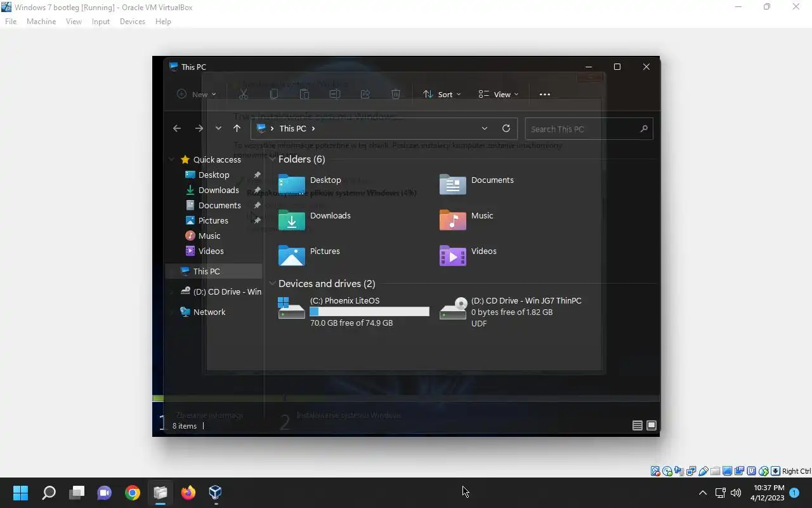Click the Copy icon in explorer toolbar
This screenshot has height=508, width=812.
[x=274, y=94]
